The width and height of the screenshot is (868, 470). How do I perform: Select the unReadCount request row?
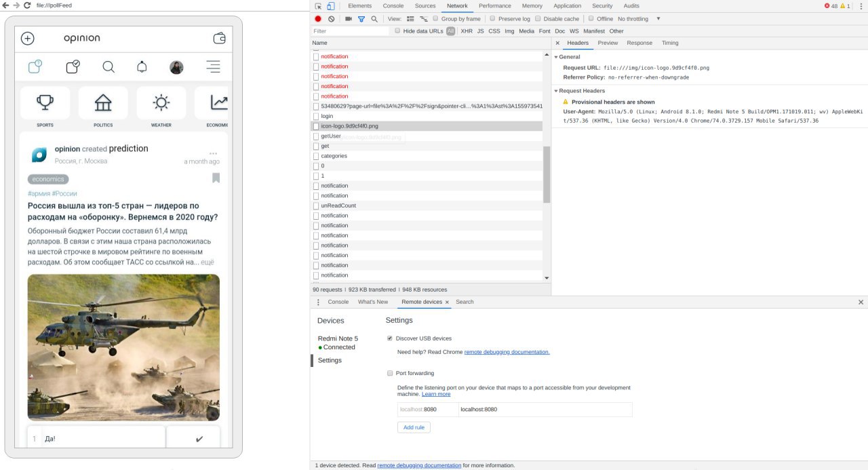click(x=427, y=205)
